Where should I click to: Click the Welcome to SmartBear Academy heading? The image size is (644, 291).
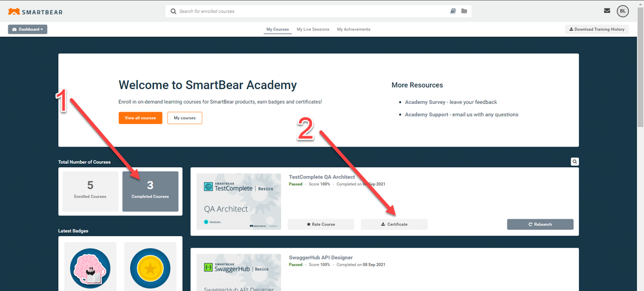(x=208, y=85)
